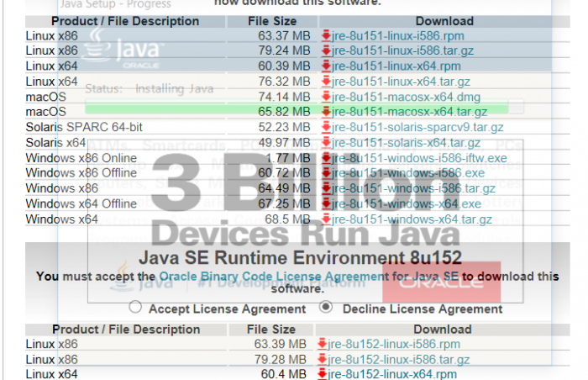Download jre-8u151-solaris-sparcv9.tar.gz

tap(417, 127)
